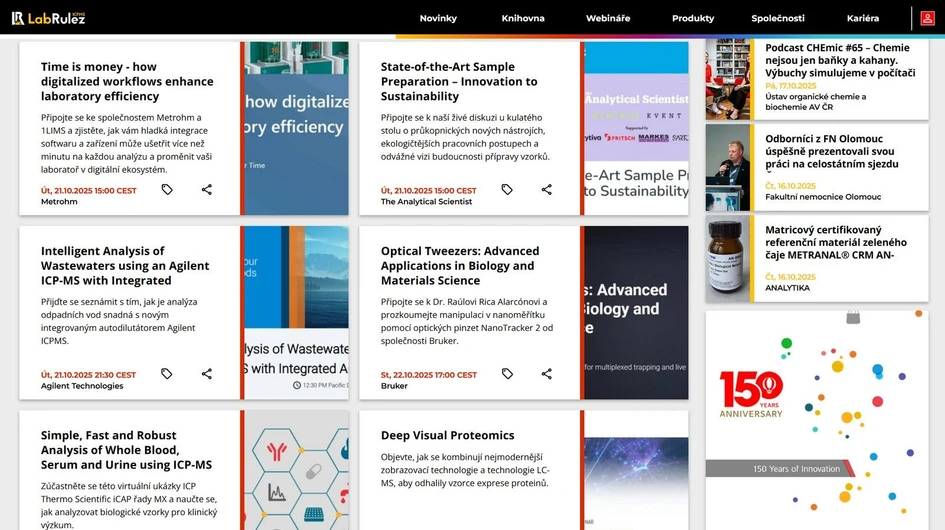Expand the Společnosti menu

778,18
